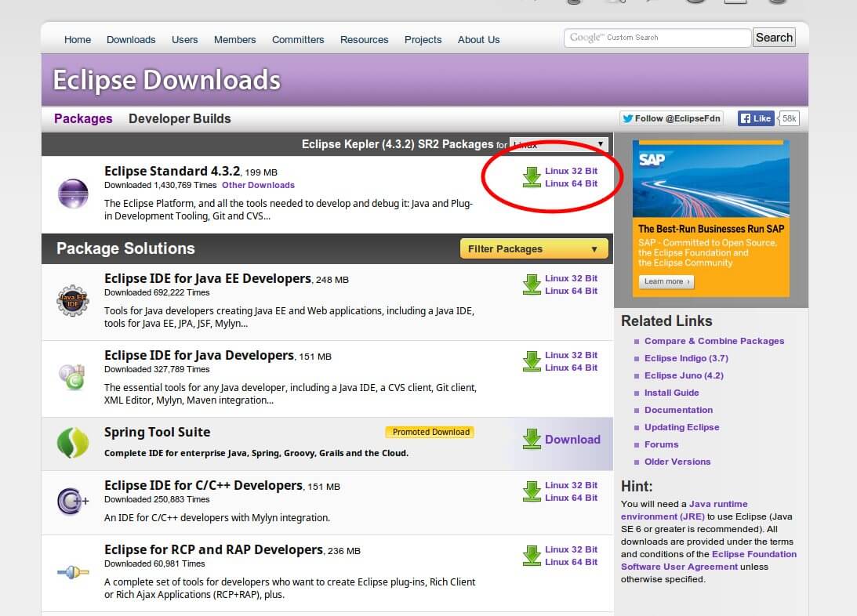Open the Forums link

[x=661, y=444]
